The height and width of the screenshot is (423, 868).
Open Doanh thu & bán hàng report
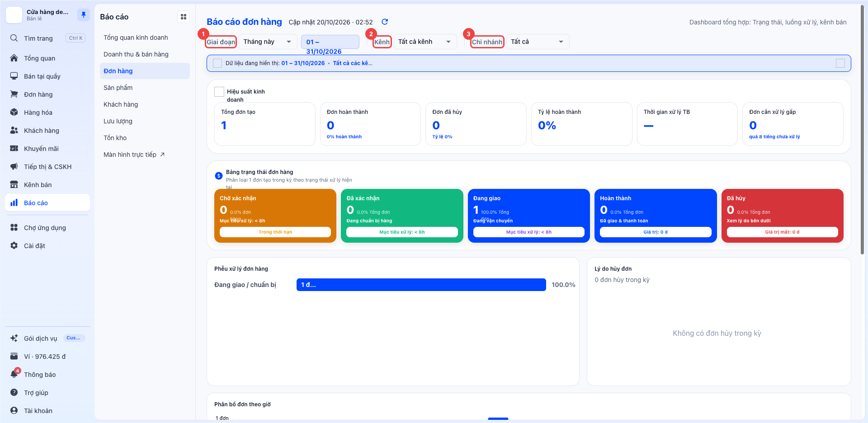(145, 54)
